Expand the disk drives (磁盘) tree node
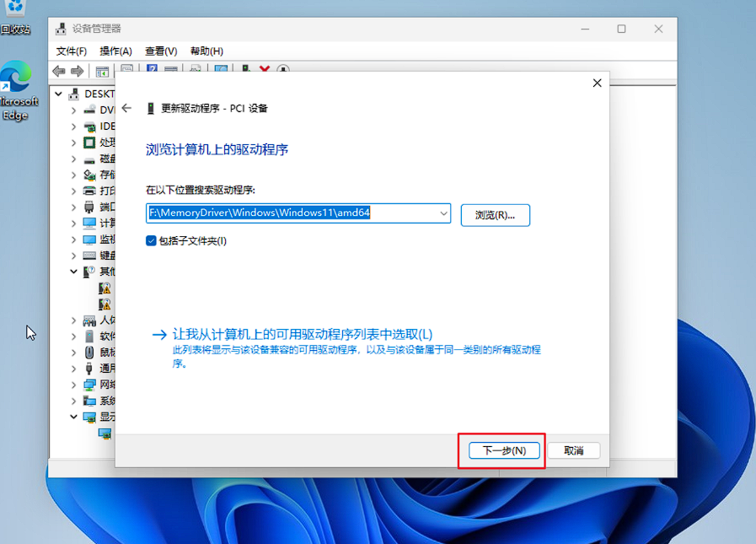Screen dimensions: 756x544 tap(73, 159)
